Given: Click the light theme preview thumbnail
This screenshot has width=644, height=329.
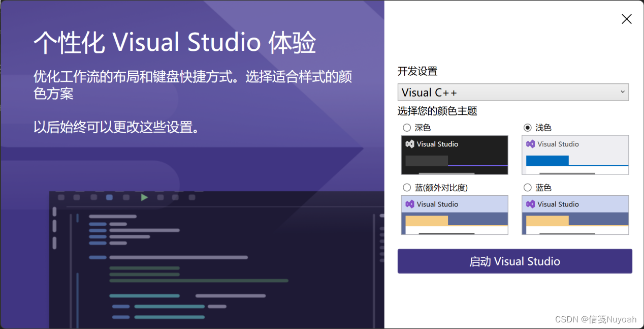Looking at the screenshot, I should tap(575, 155).
